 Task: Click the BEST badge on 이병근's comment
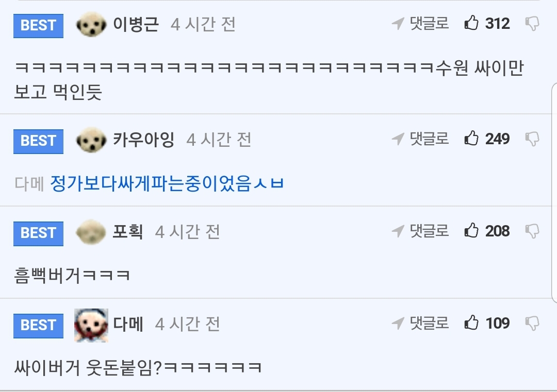coord(38,26)
